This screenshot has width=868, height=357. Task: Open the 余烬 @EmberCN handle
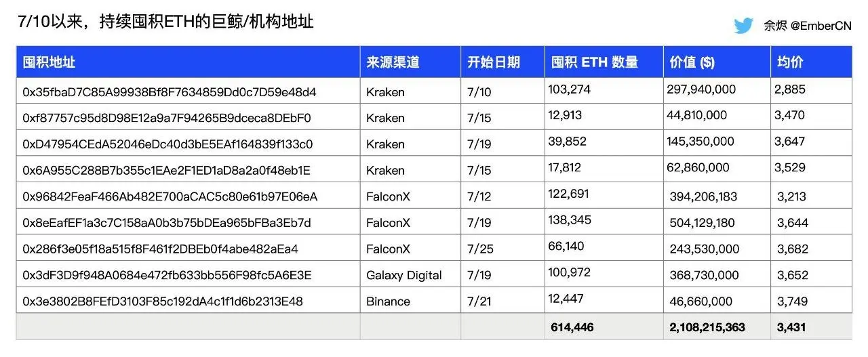(x=807, y=26)
